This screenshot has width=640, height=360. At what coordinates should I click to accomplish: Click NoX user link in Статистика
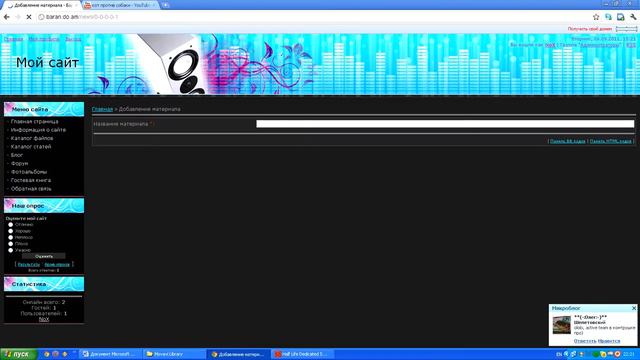tap(44, 319)
